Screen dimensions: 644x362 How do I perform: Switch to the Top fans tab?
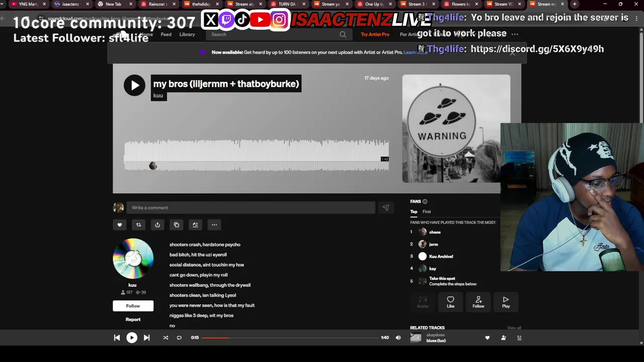point(414,212)
